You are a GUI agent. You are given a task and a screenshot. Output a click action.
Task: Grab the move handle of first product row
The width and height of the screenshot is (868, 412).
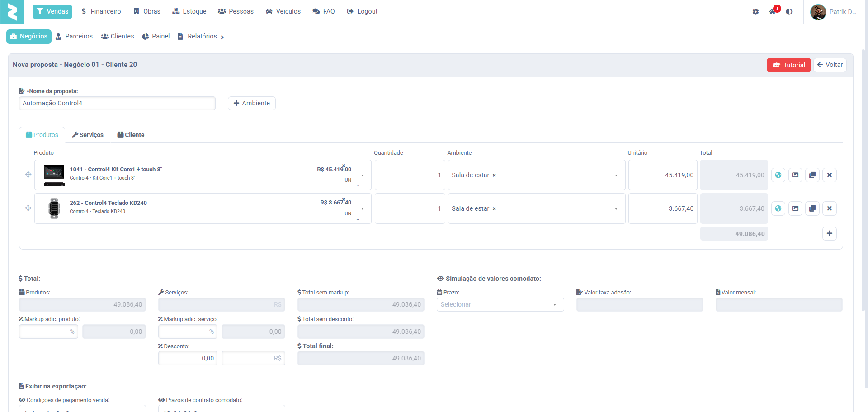point(28,175)
